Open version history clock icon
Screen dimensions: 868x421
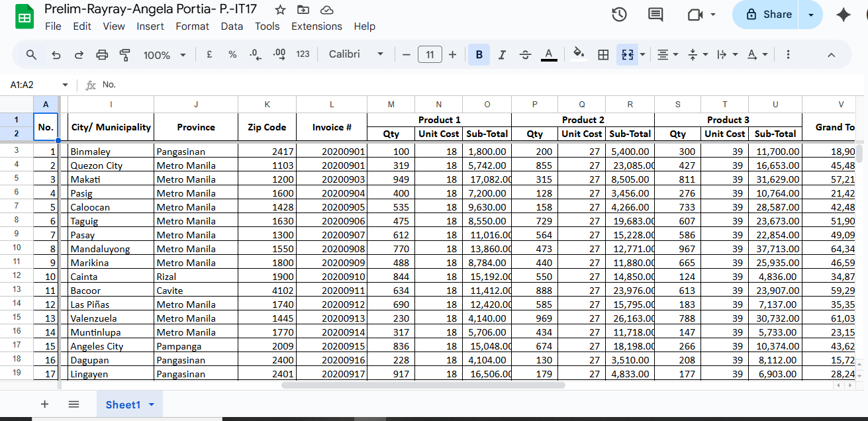click(619, 15)
